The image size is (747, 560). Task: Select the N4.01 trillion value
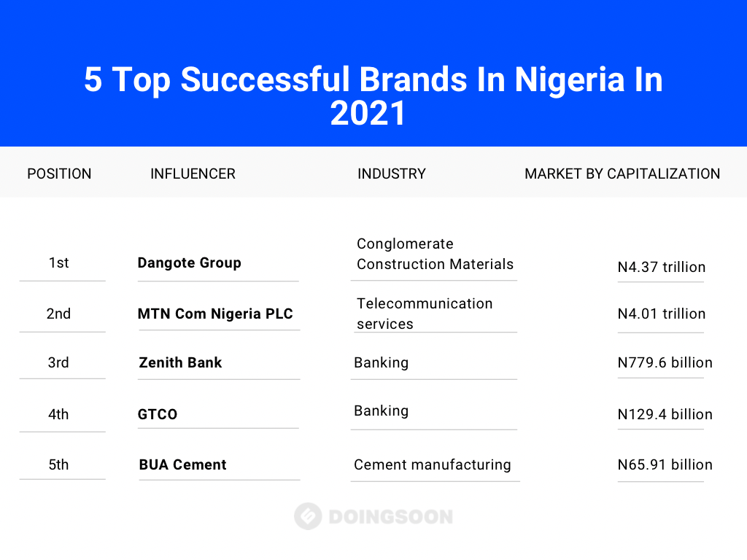pos(661,314)
